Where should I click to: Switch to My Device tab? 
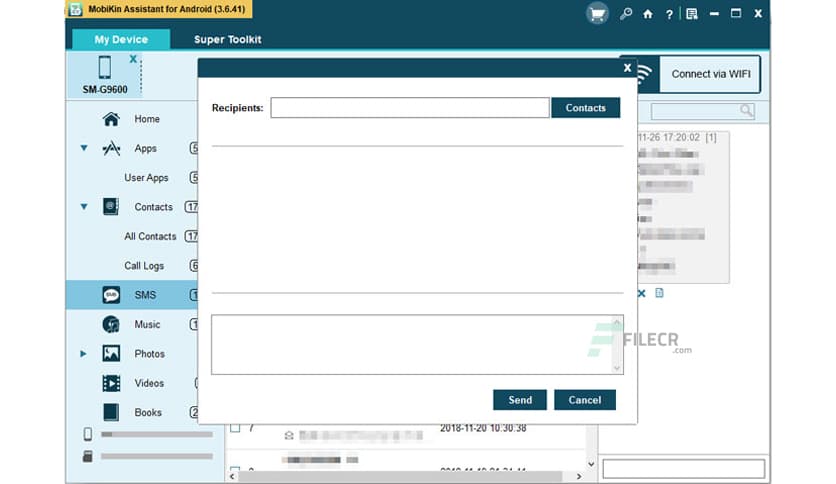tap(121, 39)
